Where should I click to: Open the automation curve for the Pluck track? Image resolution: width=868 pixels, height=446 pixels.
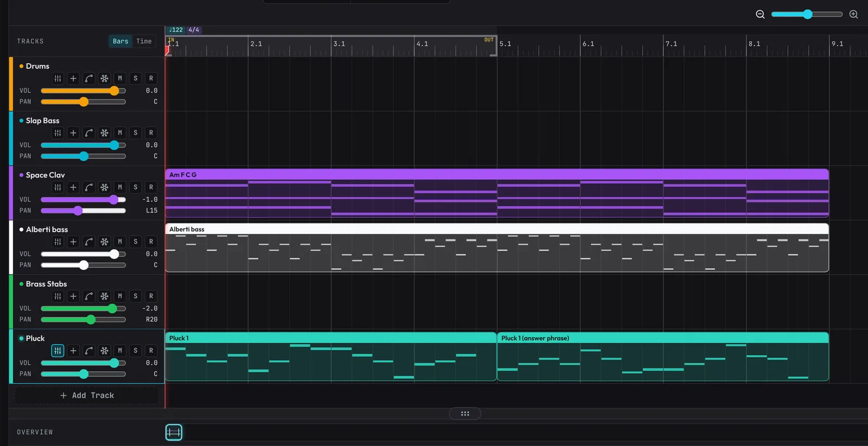[x=89, y=351]
